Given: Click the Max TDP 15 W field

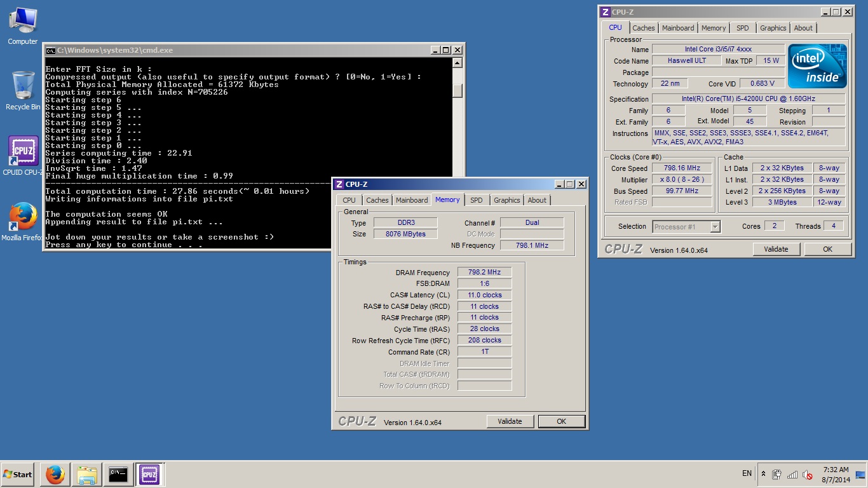Looking at the screenshot, I should [771, 60].
